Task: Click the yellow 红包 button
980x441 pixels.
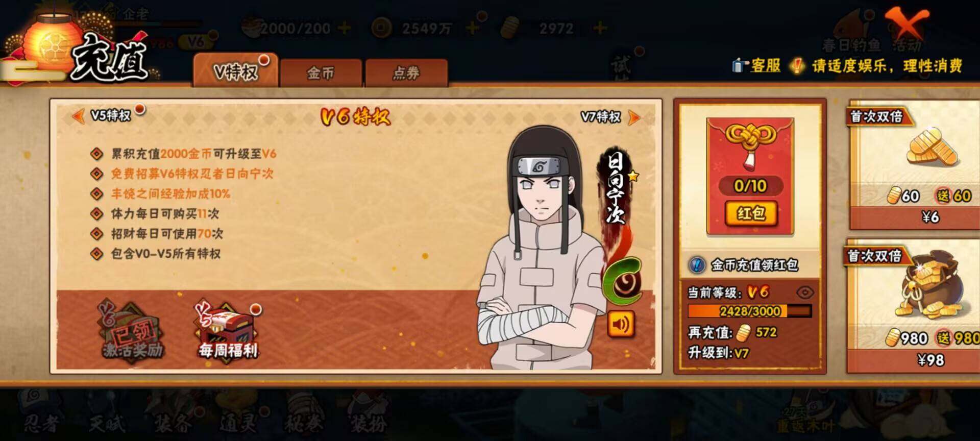Action: (x=751, y=213)
